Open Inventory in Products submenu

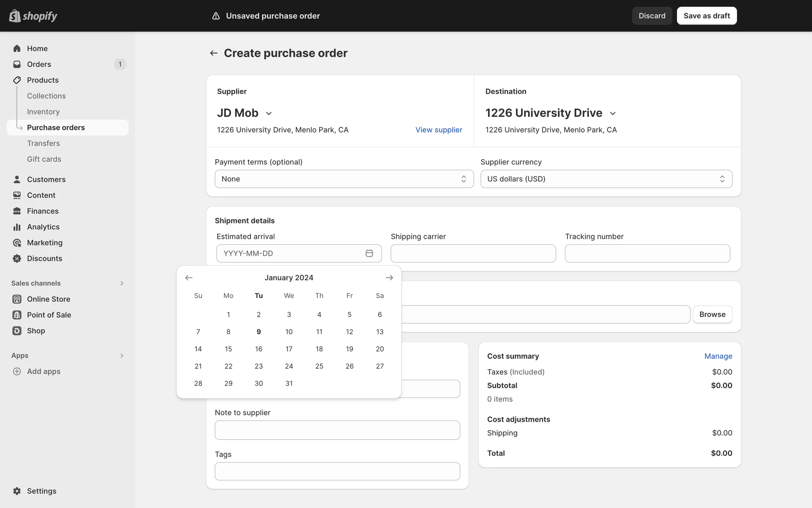tap(43, 112)
